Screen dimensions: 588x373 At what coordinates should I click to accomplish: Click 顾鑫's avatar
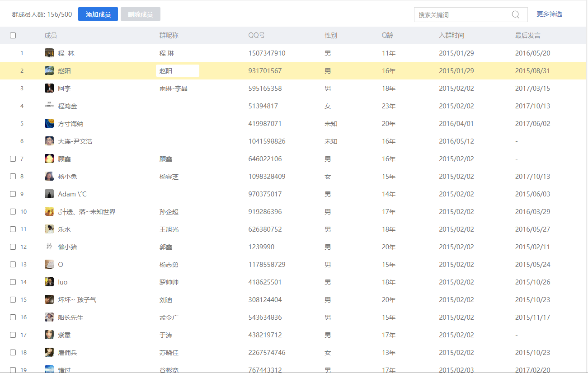pos(49,159)
